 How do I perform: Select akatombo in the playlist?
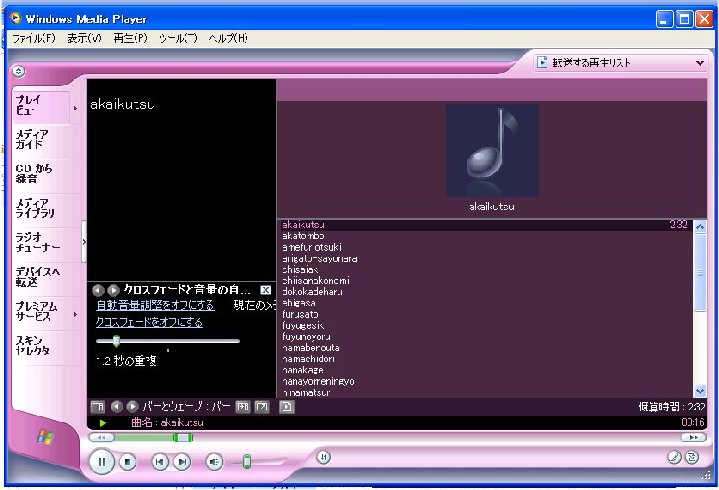click(x=486, y=236)
